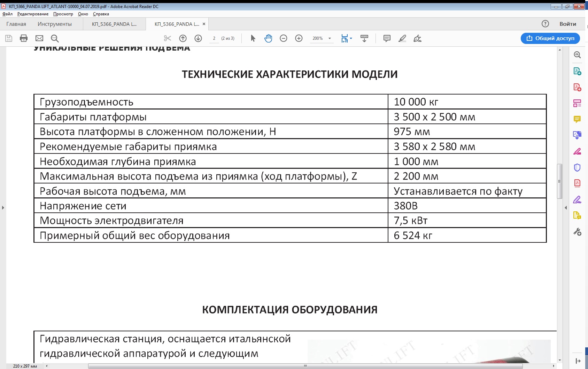Click the horizontal scrollbar right arrow
Viewport: 588px width, 369px height.
coord(554,366)
